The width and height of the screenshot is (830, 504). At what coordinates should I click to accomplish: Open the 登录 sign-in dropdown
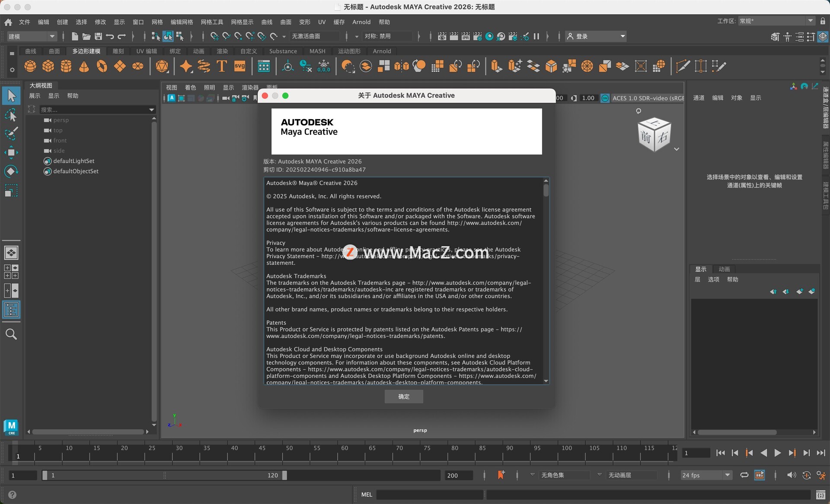pos(596,36)
